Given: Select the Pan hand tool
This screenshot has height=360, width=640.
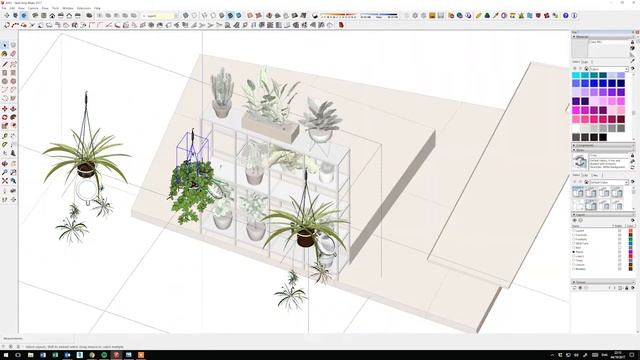Looking at the screenshot, I should click(13, 164).
